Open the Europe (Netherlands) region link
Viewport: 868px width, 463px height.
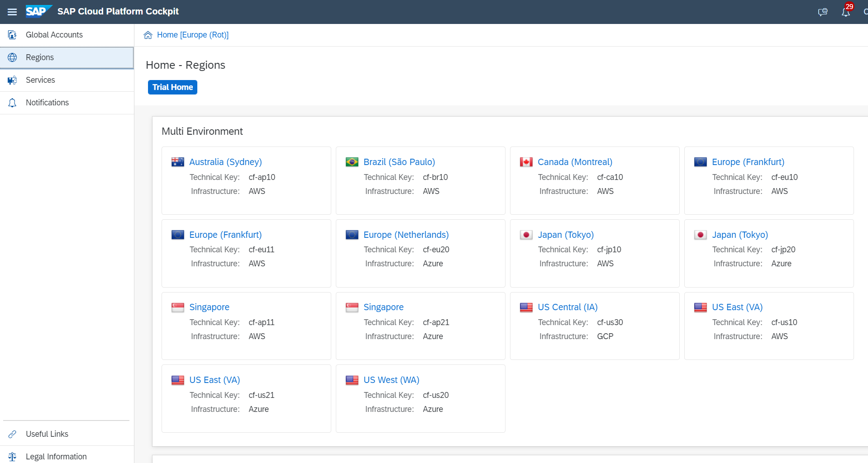click(406, 235)
